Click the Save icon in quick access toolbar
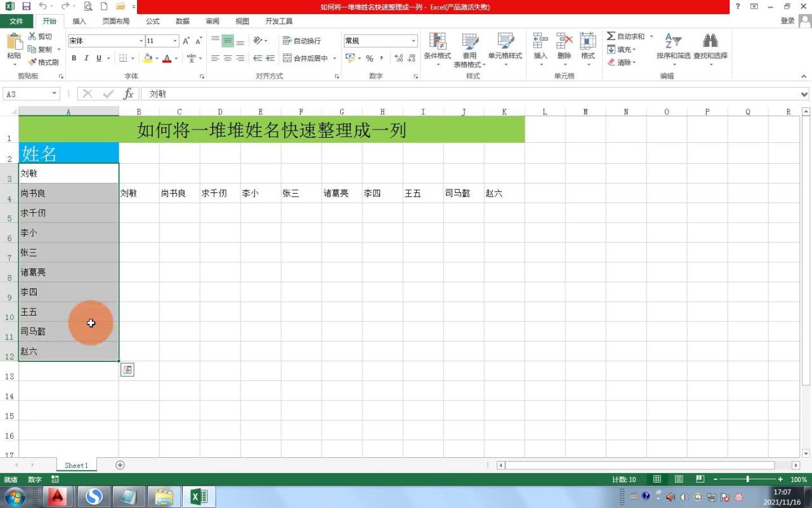 tap(26, 6)
